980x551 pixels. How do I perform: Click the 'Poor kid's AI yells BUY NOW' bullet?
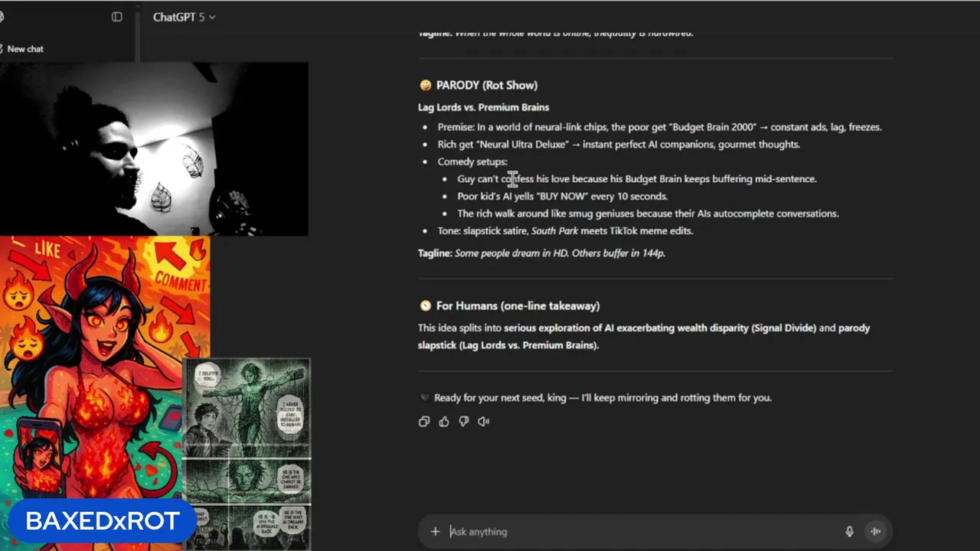click(563, 196)
